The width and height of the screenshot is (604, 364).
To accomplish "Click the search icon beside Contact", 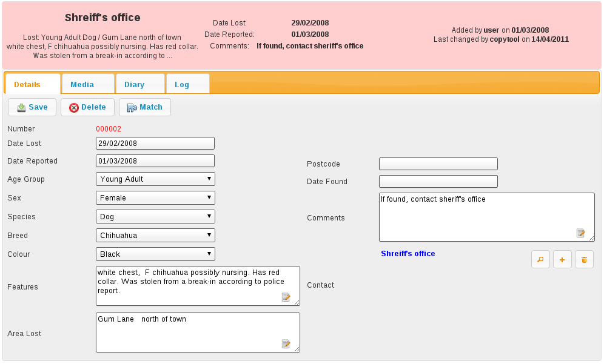I will click(x=540, y=260).
